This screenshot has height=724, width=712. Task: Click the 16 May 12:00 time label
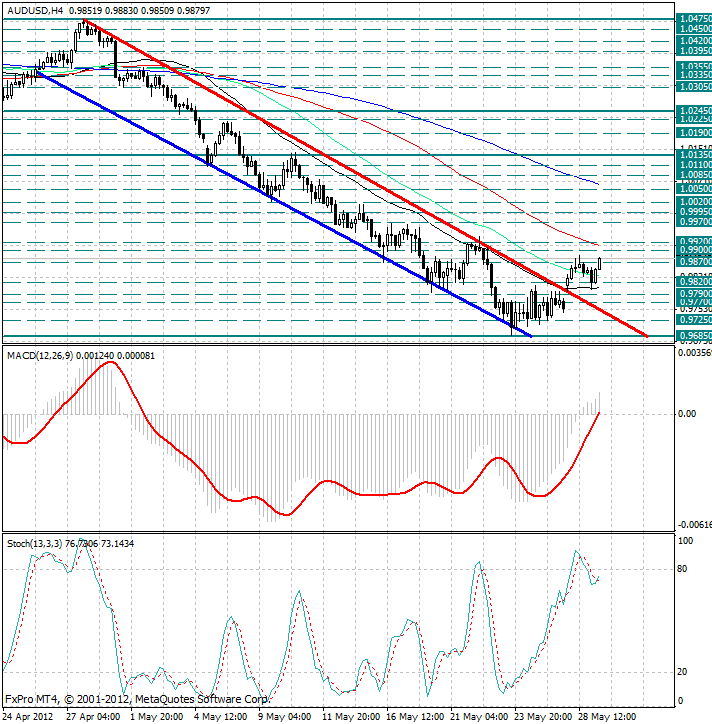(415, 717)
